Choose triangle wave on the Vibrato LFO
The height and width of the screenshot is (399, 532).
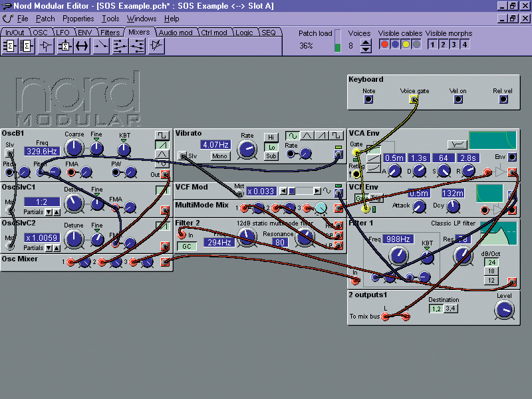tap(307, 136)
